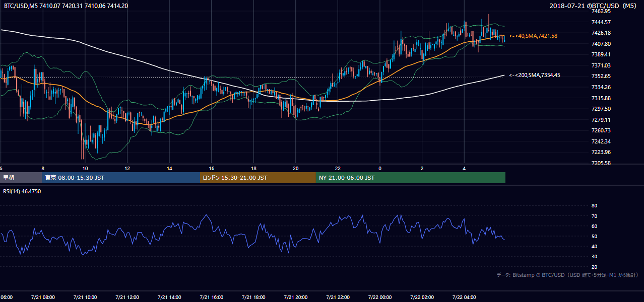Screen dimensions: 644x302
Task: Click the 7334.26 price axis label
Action: 601,87
